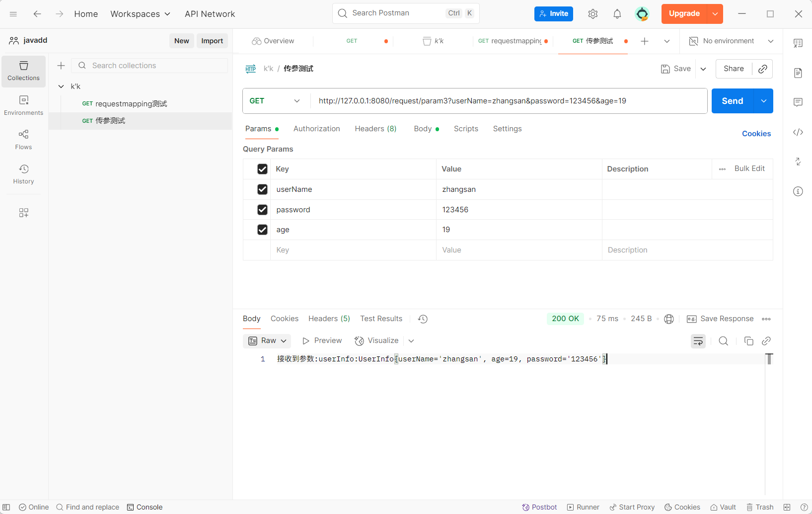812x514 pixels.
Task: Uncheck the userName parameter
Action: tap(262, 189)
